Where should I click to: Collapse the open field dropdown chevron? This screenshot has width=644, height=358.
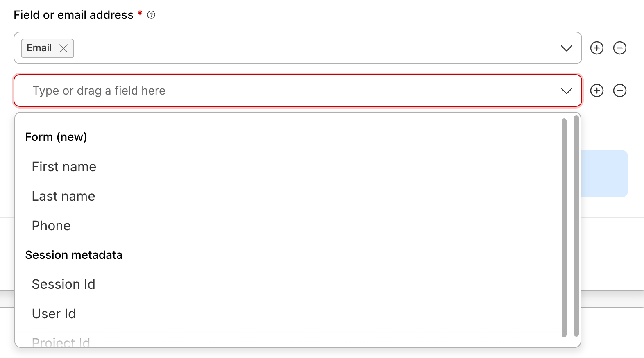[x=566, y=91]
